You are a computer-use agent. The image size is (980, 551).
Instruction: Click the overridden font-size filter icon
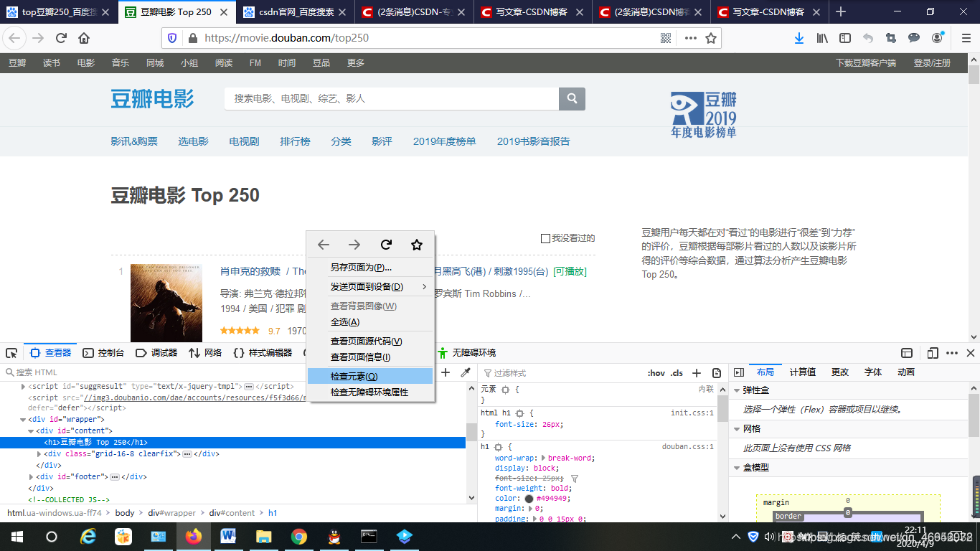(574, 478)
